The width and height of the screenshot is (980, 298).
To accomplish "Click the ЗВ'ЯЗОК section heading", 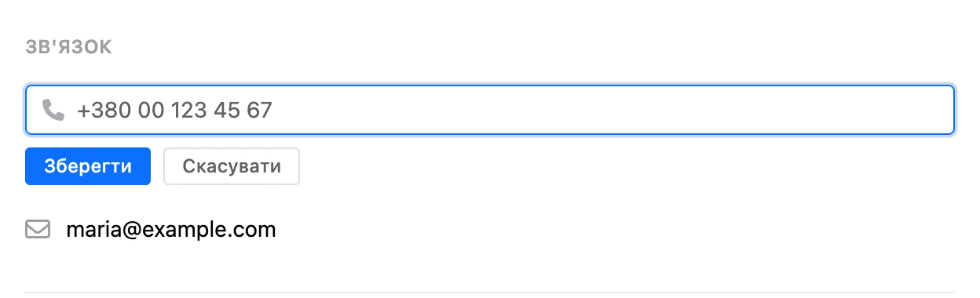I will (69, 48).
